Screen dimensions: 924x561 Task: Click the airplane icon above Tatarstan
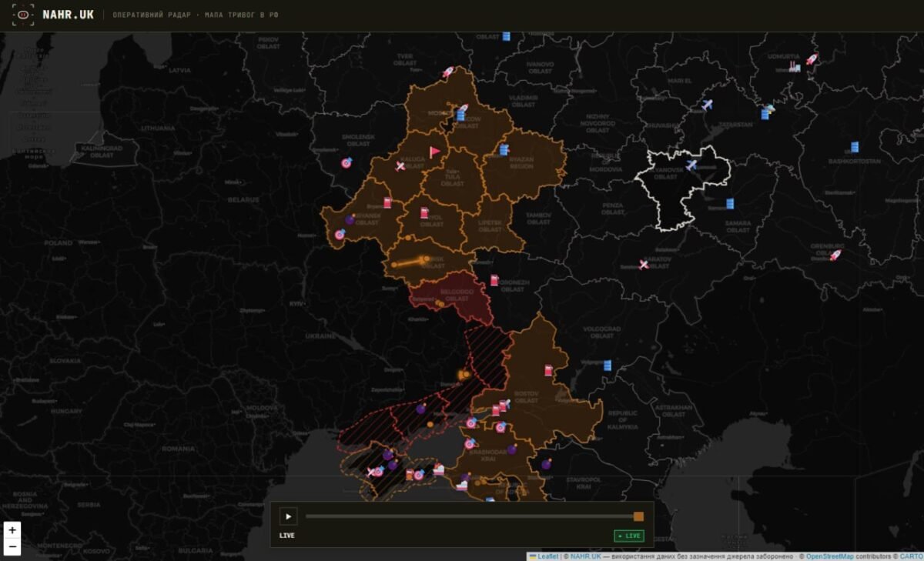coord(708,105)
